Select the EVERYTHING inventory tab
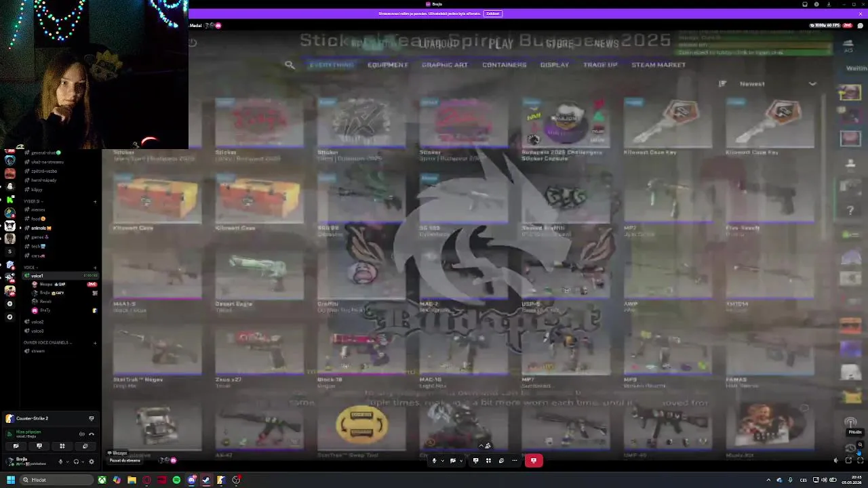This screenshot has height=488, width=868. pos(331,65)
